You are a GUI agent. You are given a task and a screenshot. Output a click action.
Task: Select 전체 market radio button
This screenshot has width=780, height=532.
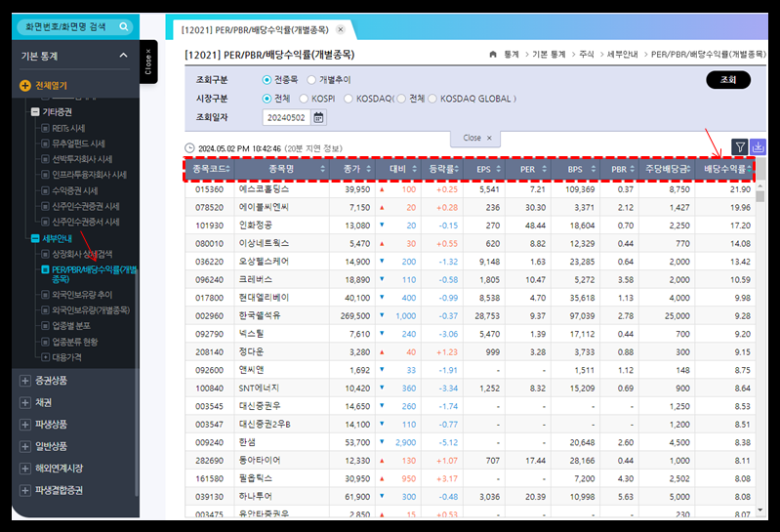click(x=267, y=99)
